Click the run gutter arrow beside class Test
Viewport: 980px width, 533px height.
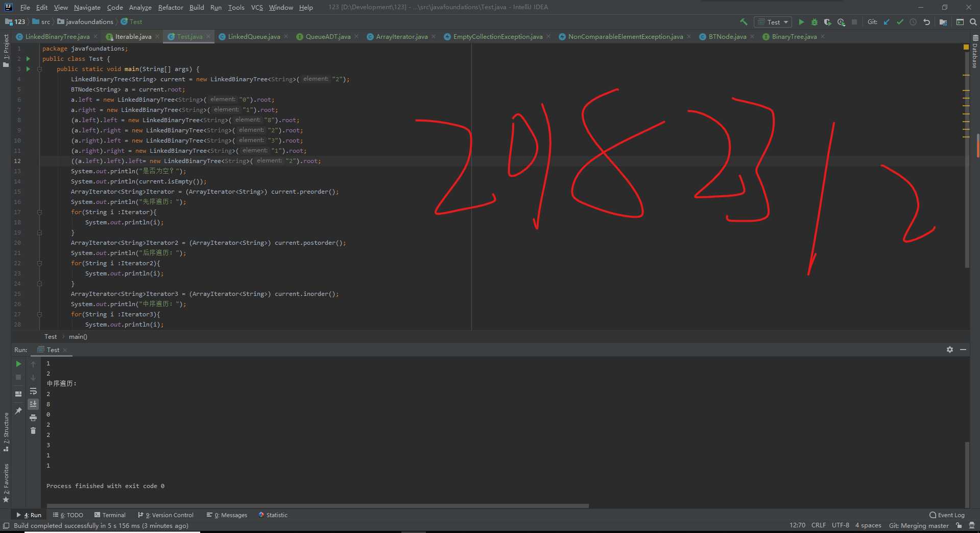(x=28, y=59)
